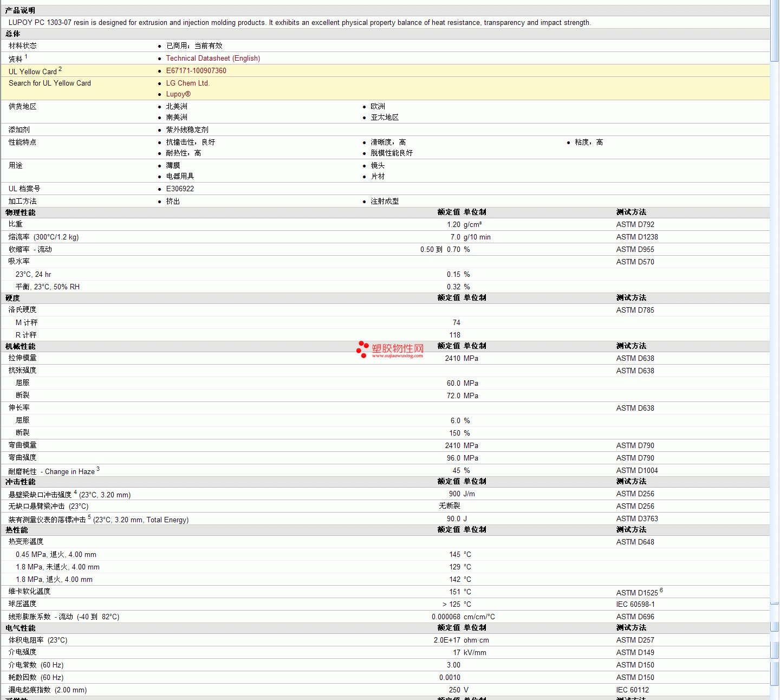Open the LG Chem Ltd. search link
This screenshot has width=780, height=700.
tap(187, 83)
